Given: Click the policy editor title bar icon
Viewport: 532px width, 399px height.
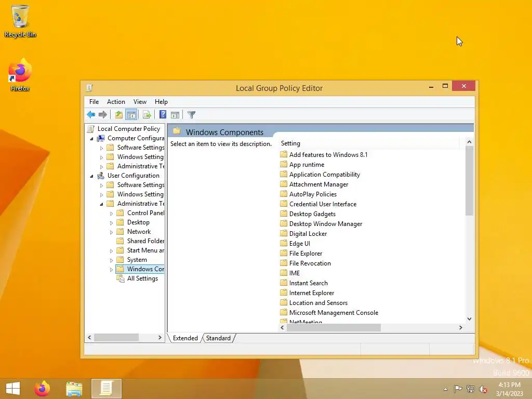Looking at the screenshot, I should pyautogui.click(x=89, y=88).
